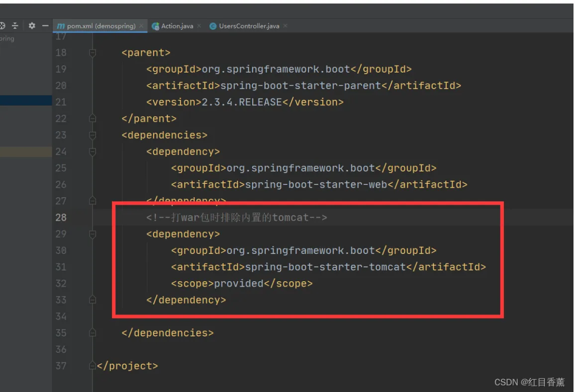Click the fold end marker on line 33
Viewport: 575px width, 392px height.
coord(93,300)
